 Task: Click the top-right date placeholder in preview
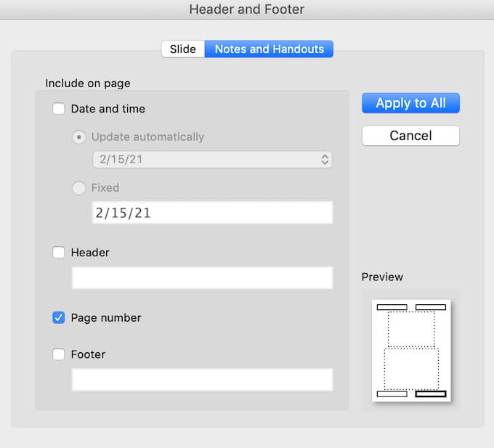point(430,307)
